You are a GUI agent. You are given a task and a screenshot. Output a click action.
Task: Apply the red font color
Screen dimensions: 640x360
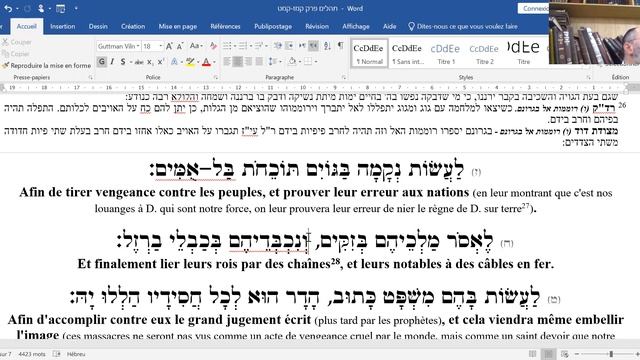(x=206, y=62)
